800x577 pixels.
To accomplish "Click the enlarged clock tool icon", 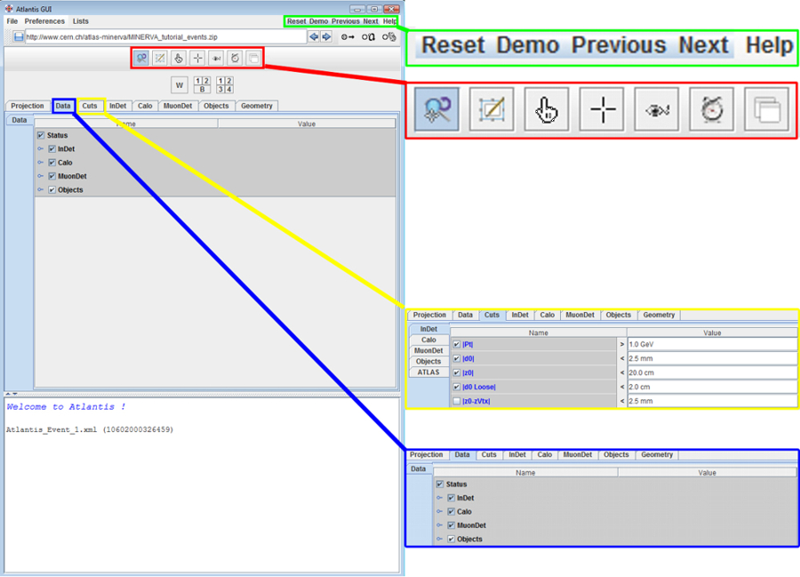I will pyautogui.click(x=714, y=110).
